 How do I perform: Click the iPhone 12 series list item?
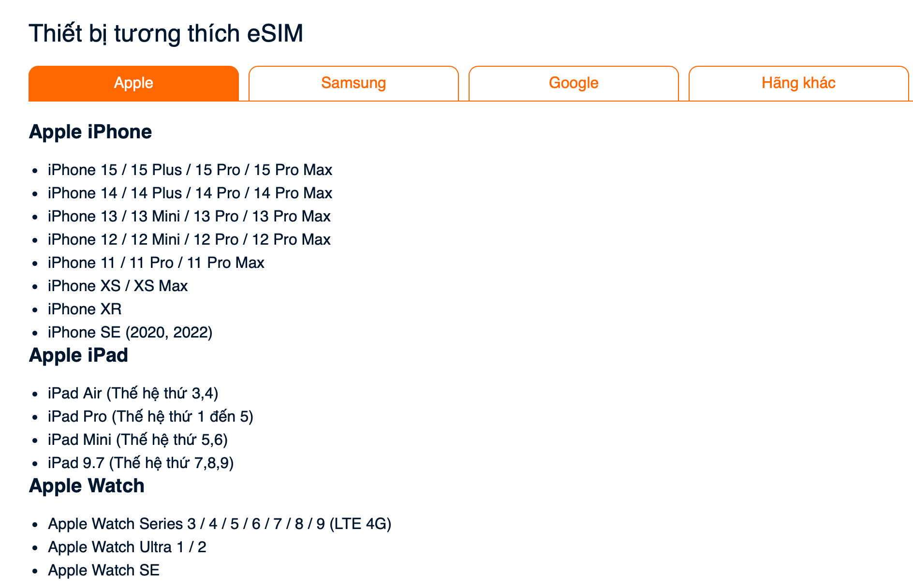click(189, 239)
